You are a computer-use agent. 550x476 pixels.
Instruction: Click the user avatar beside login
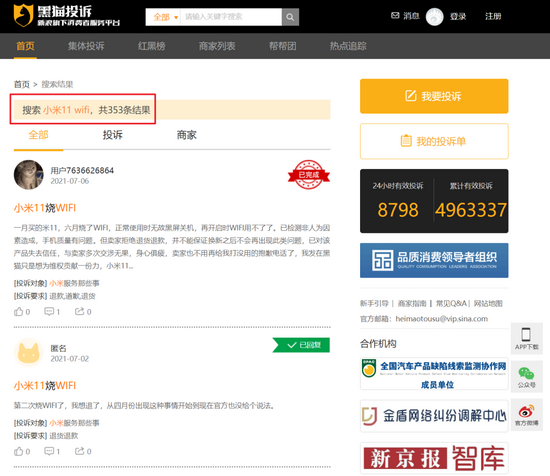(434, 16)
